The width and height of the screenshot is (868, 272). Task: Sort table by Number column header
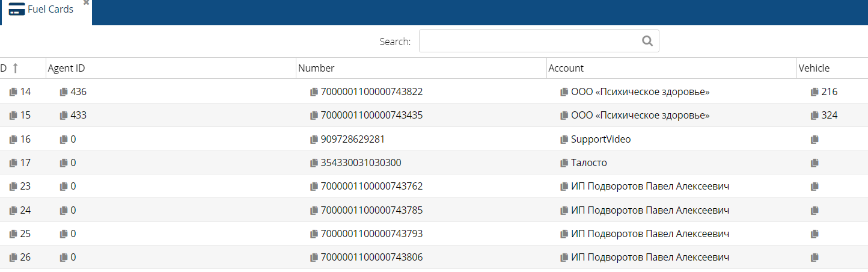pos(316,69)
